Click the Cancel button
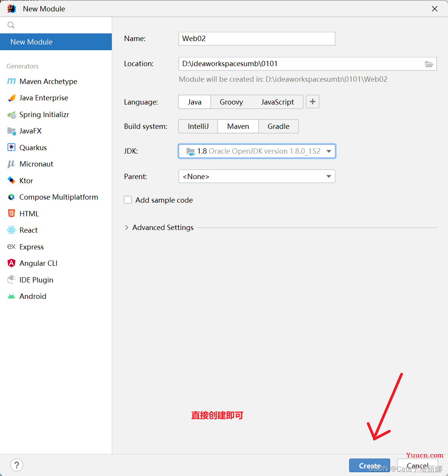Image resolution: width=448 pixels, height=476 pixels. [418, 465]
